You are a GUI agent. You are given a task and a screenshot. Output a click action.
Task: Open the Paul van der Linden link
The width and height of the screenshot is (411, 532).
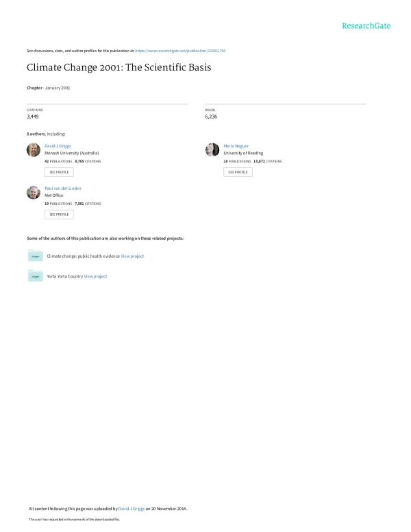click(62, 188)
